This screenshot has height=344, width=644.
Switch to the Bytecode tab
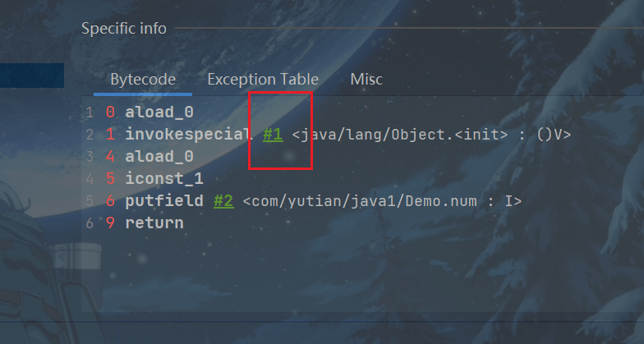[x=143, y=80]
